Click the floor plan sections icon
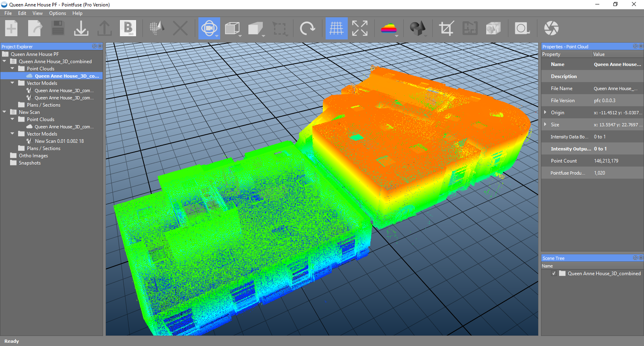 coord(470,28)
